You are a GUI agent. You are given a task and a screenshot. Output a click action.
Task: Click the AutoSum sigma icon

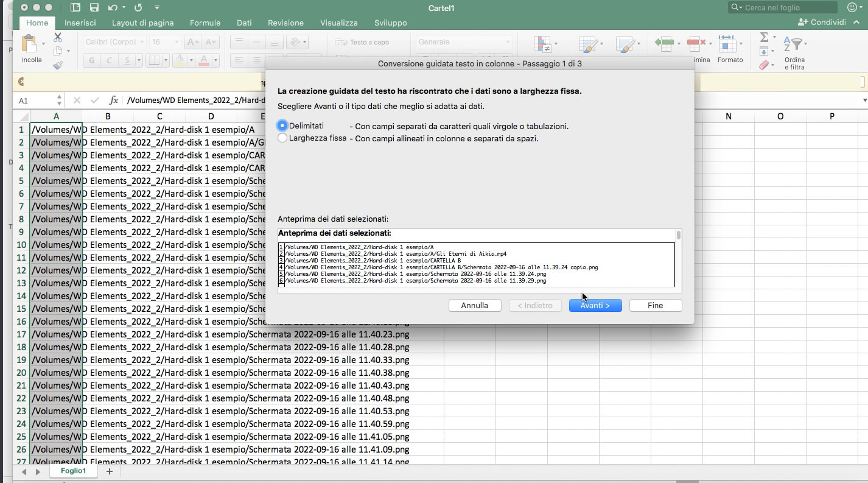764,38
